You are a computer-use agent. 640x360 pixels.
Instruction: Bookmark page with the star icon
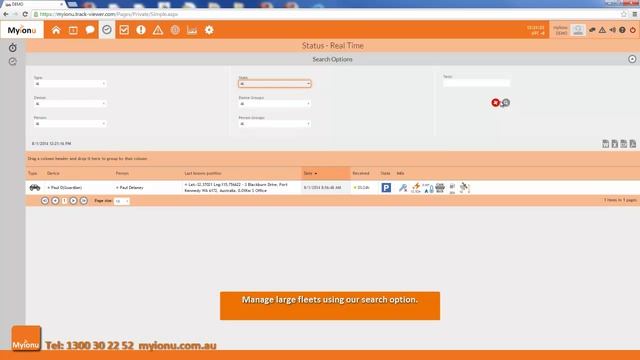624,14
